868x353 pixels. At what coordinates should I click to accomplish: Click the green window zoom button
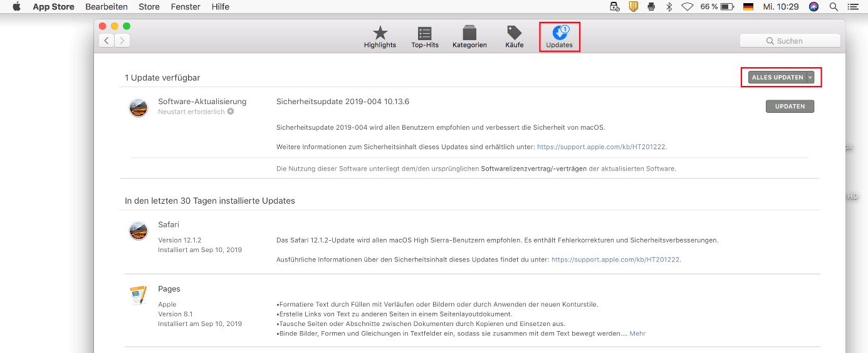(x=127, y=26)
